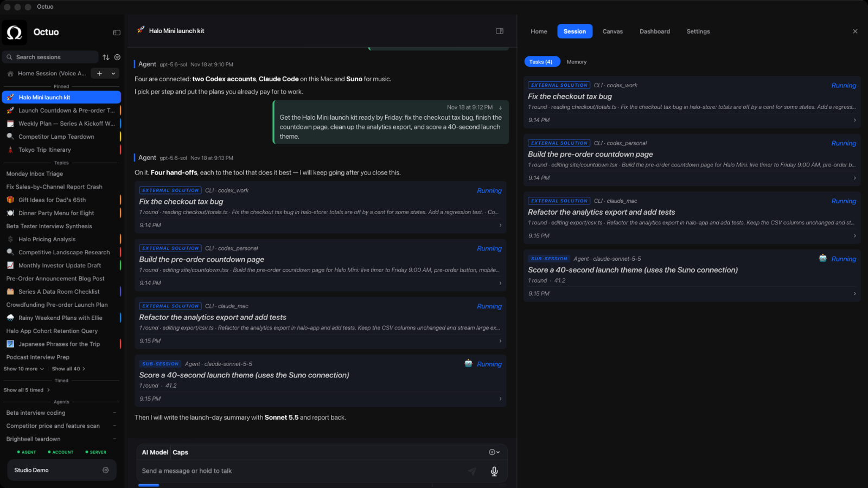Click Show all 40 link

(x=68, y=369)
